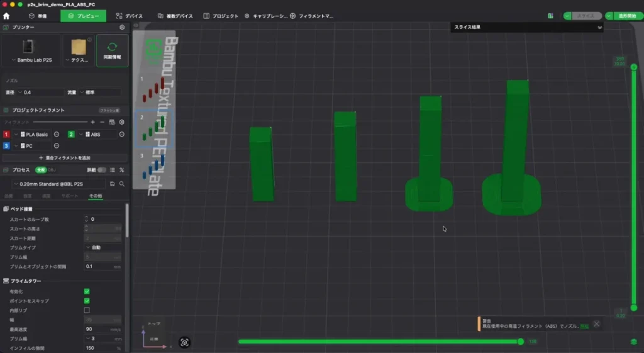
Task: Open the ABS filament dropdown
Action: [97, 135]
